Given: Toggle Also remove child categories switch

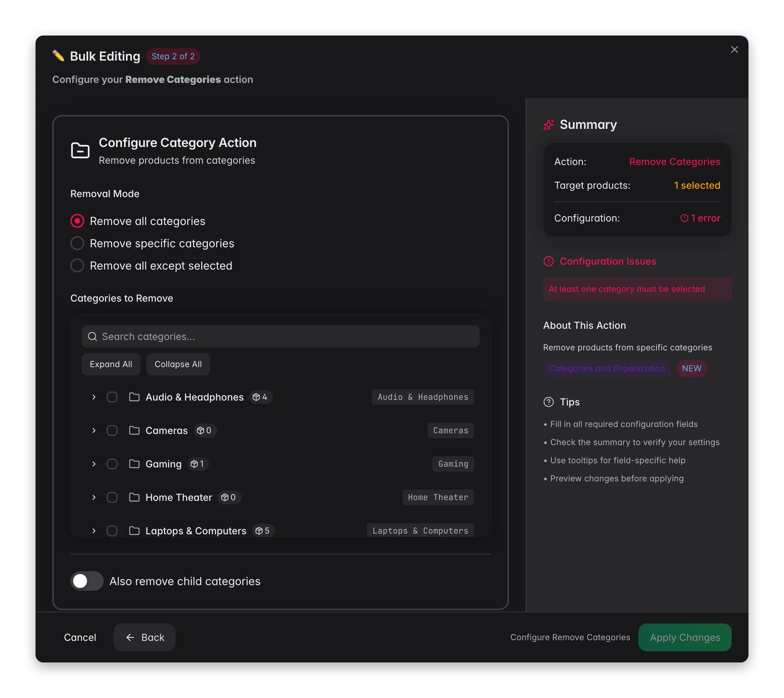Looking at the screenshot, I should 87,581.
